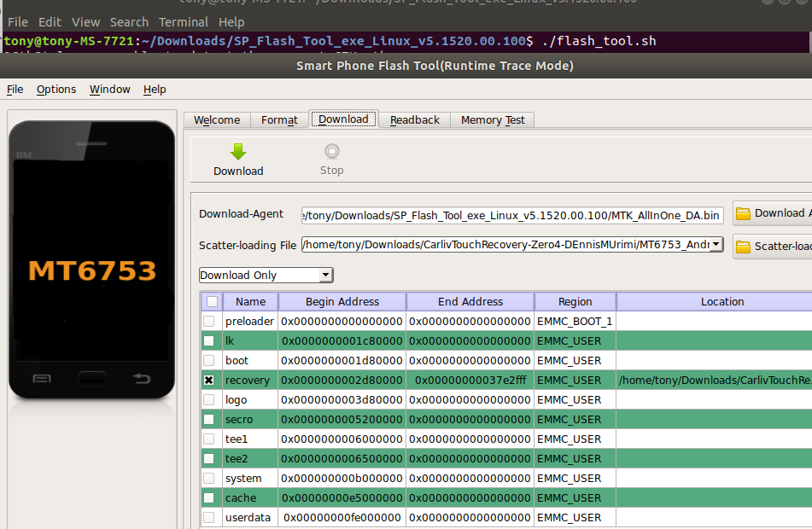Open the Terminal menu in the terminal window
This screenshot has width=812, height=529.
183,21
